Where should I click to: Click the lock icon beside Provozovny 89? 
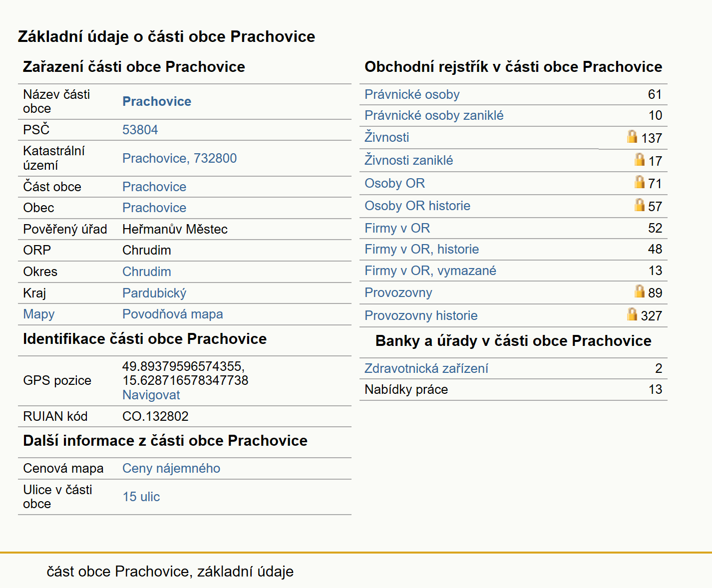pos(640,291)
